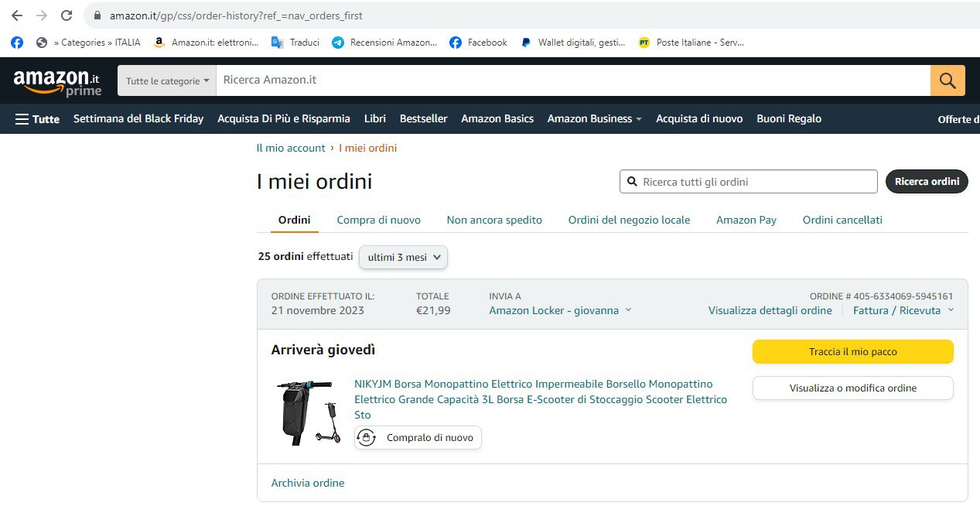The image size is (980, 506).
Task: Expand Amazon Business nav dropdown
Action: coord(595,119)
